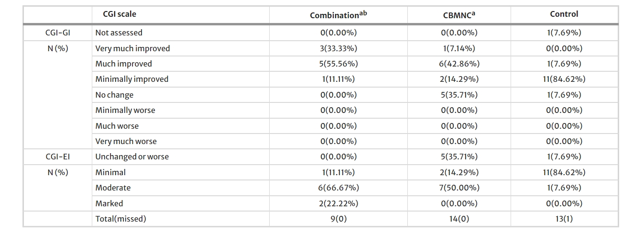
Task: Click the 13(1) Control total cell
Action: point(564,219)
